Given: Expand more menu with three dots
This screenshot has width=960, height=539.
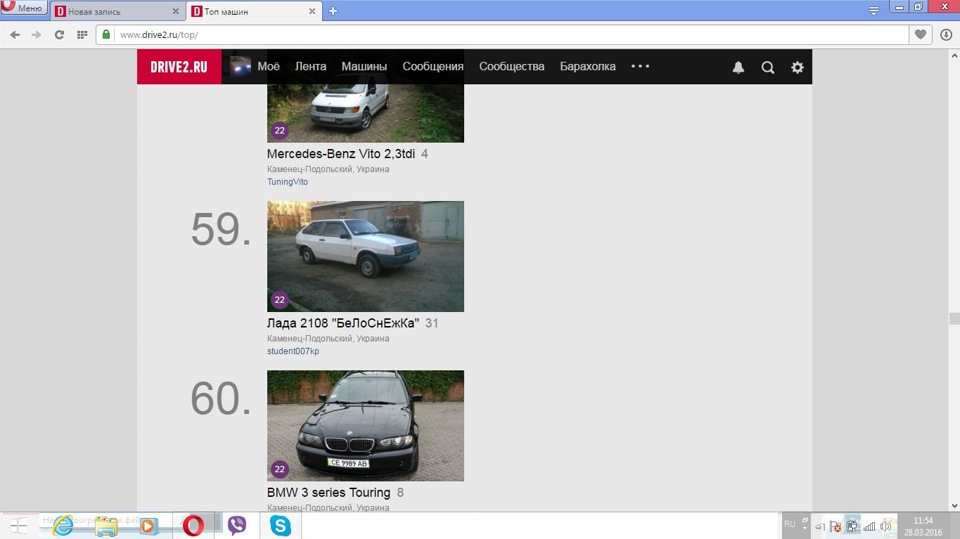Looking at the screenshot, I should [640, 66].
